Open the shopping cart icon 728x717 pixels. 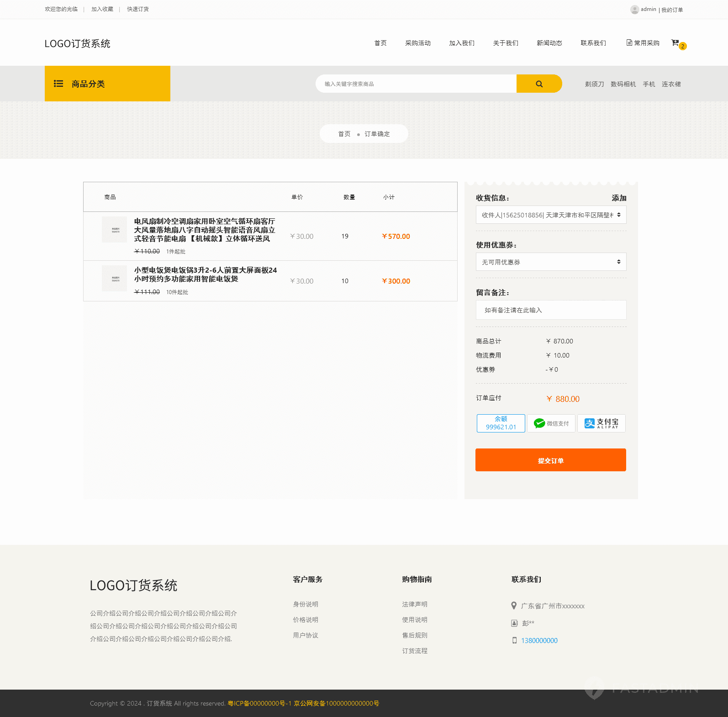[x=675, y=43]
